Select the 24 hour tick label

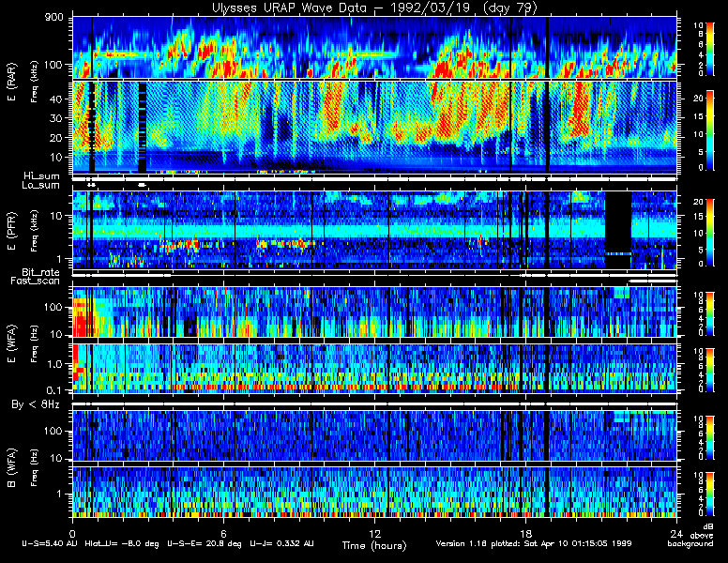point(676,533)
